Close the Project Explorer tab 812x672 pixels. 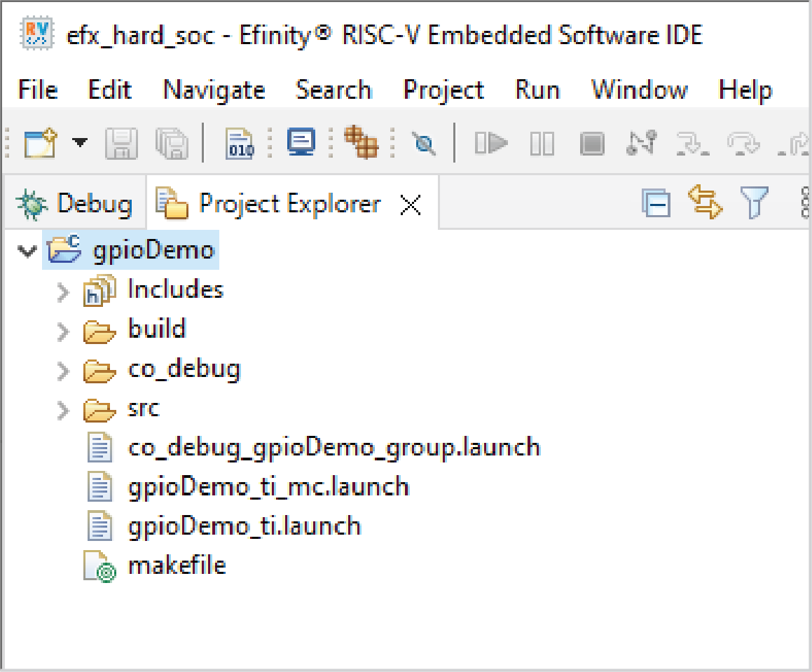[410, 205]
